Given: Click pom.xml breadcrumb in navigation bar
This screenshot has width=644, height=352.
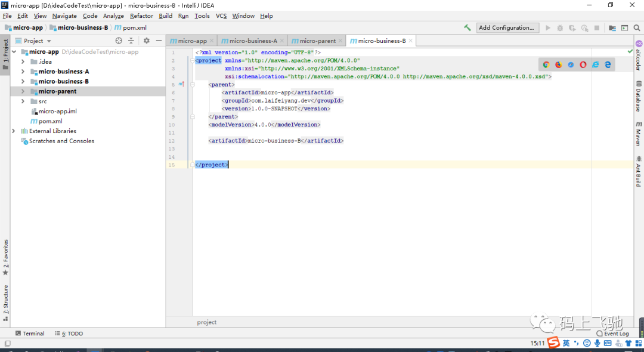Looking at the screenshot, I should [130, 28].
